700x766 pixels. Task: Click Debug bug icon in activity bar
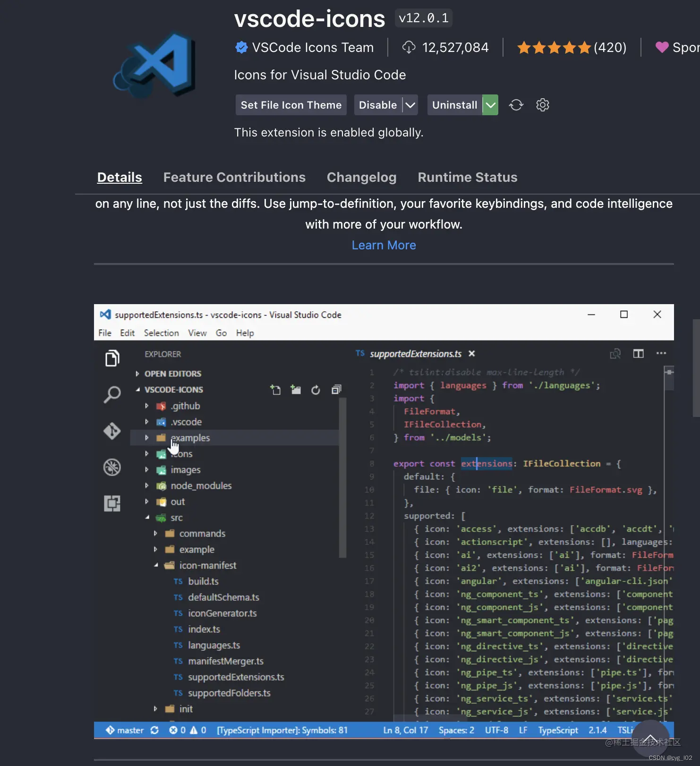112,467
